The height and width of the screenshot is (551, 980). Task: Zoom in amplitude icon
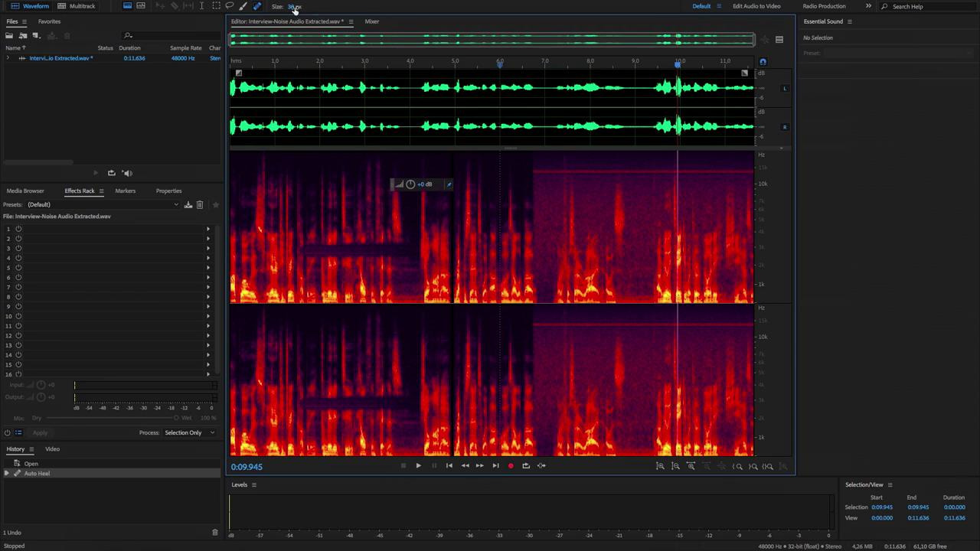[x=660, y=466]
